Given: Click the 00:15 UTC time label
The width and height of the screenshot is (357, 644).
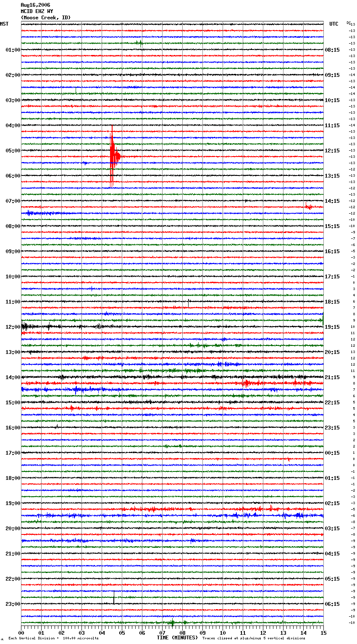Looking at the screenshot, I should pos(332,453).
